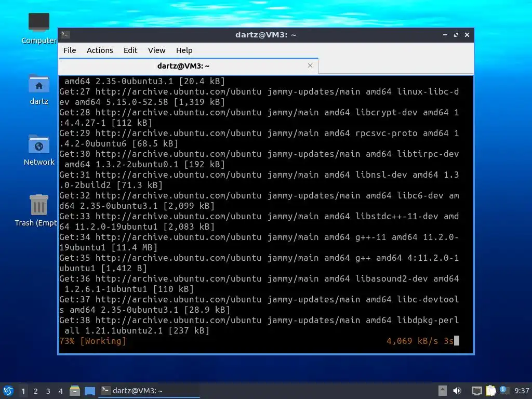Click the Get:29 rpcsvc-proto line
The width and height of the screenshot is (532, 399).
(259, 138)
